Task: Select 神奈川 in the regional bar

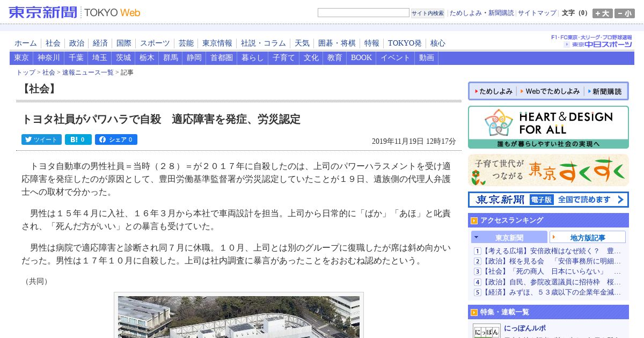Action: (x=49, y=58)
